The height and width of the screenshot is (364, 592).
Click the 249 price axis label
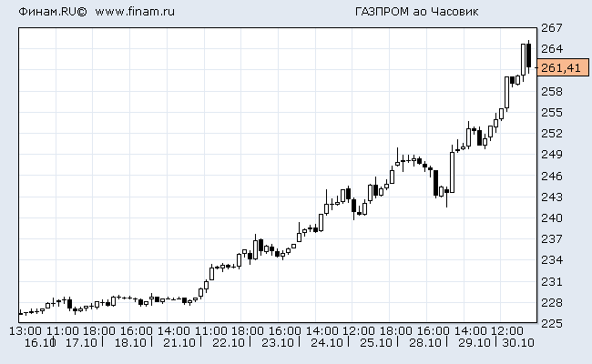(552, 155)
